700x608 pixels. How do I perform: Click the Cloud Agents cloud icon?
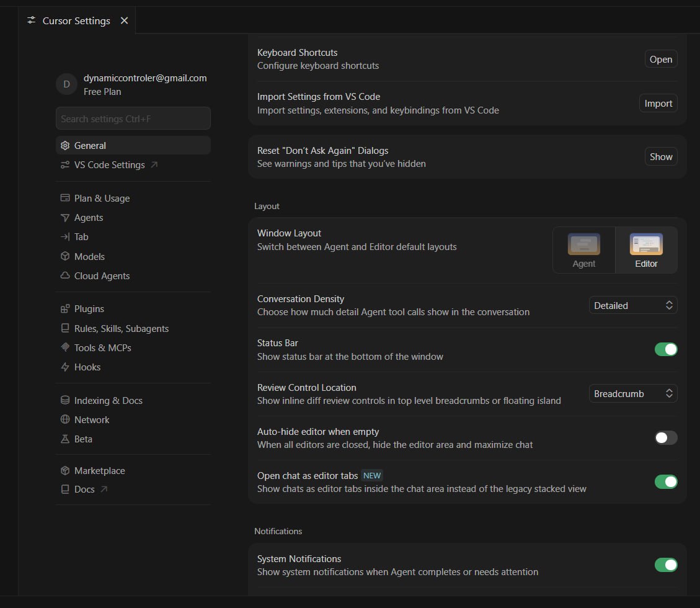pos(65,275)
